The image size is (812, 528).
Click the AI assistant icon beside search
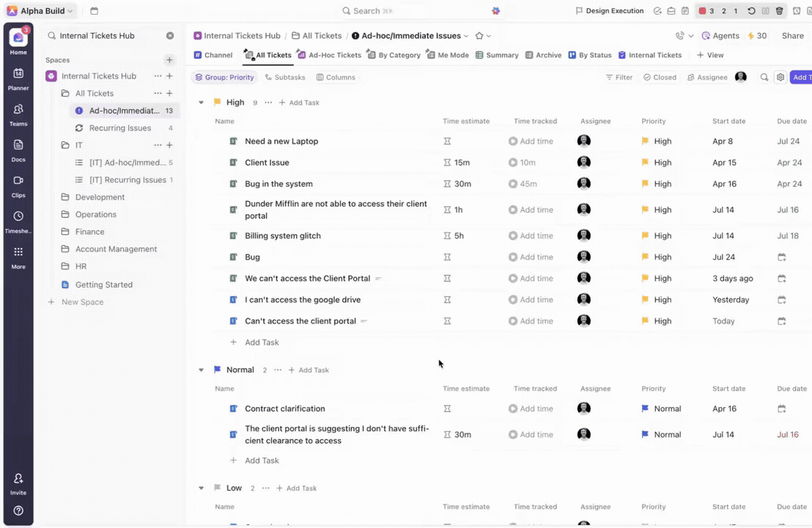pyautogui.click(x=496, y=11)
